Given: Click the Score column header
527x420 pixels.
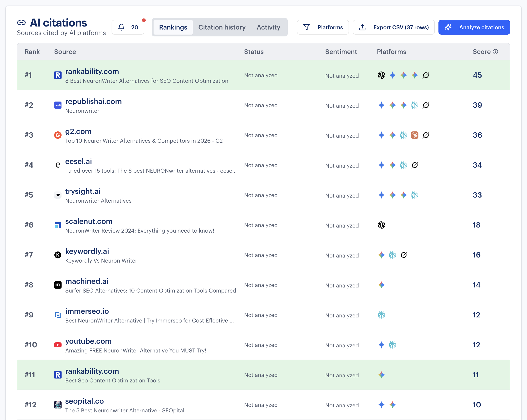Looking at the screenshot, I should (x=482, y=52).
